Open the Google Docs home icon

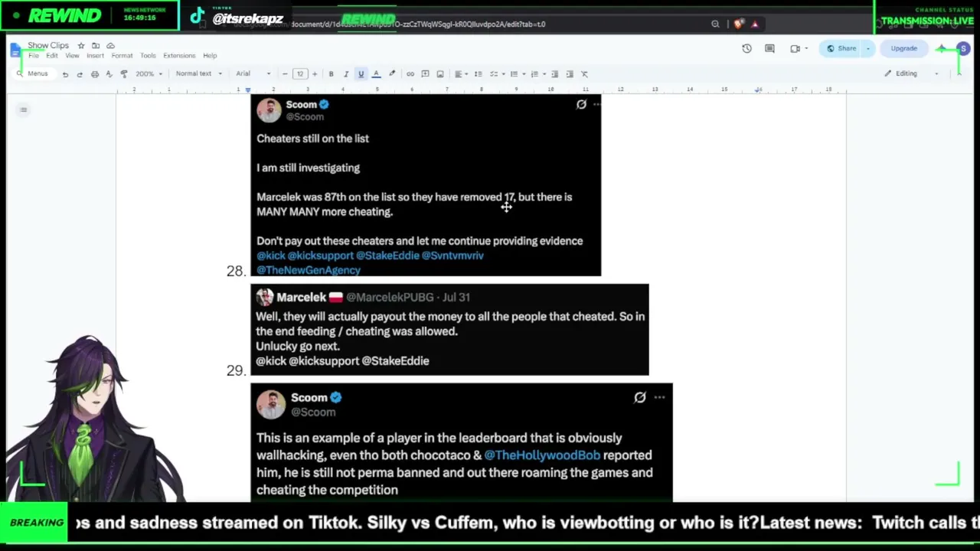(16, 51)
